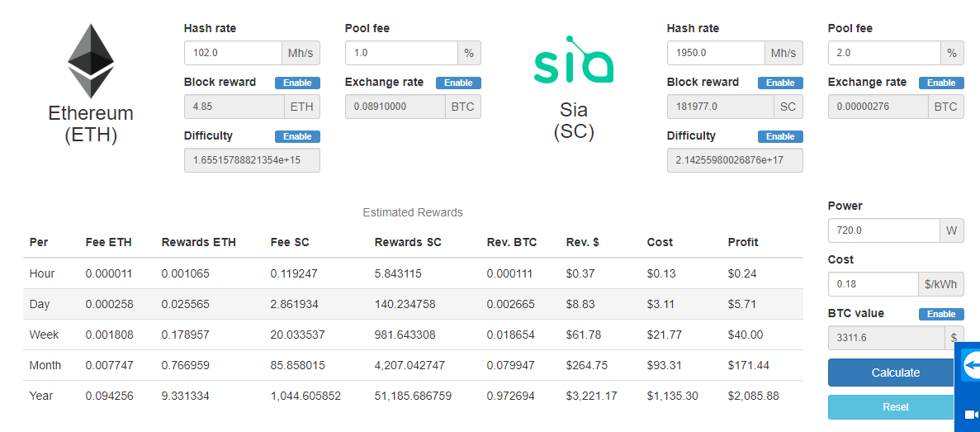
Task: Click the Ethereum pool fee input
Action: pos(401,53)
